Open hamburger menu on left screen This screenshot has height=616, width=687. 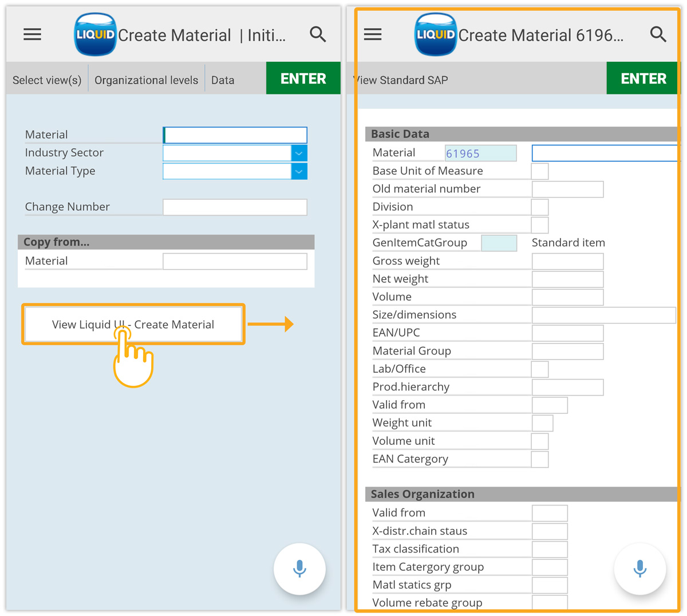point(32,35)
